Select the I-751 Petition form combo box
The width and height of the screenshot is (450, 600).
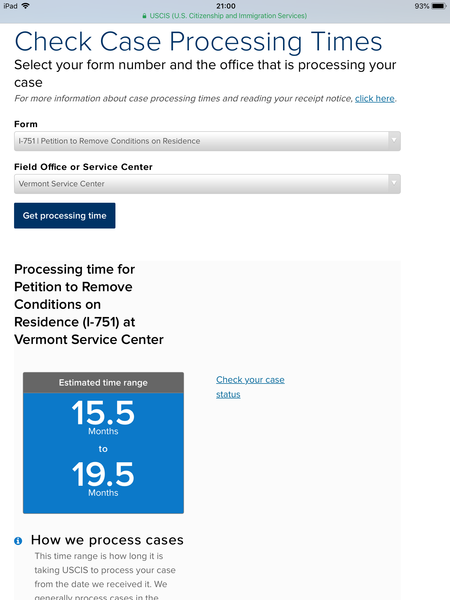click(207, 141)
